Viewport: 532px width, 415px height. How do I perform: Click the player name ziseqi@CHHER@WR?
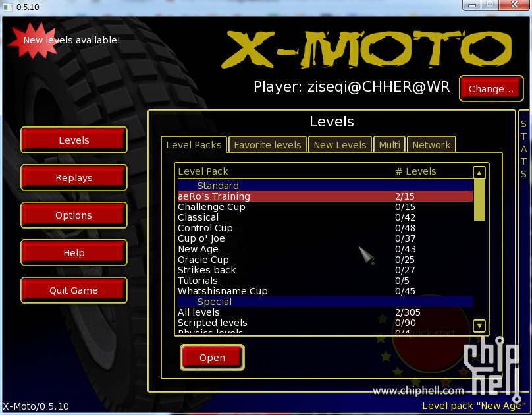coord(379,86)
